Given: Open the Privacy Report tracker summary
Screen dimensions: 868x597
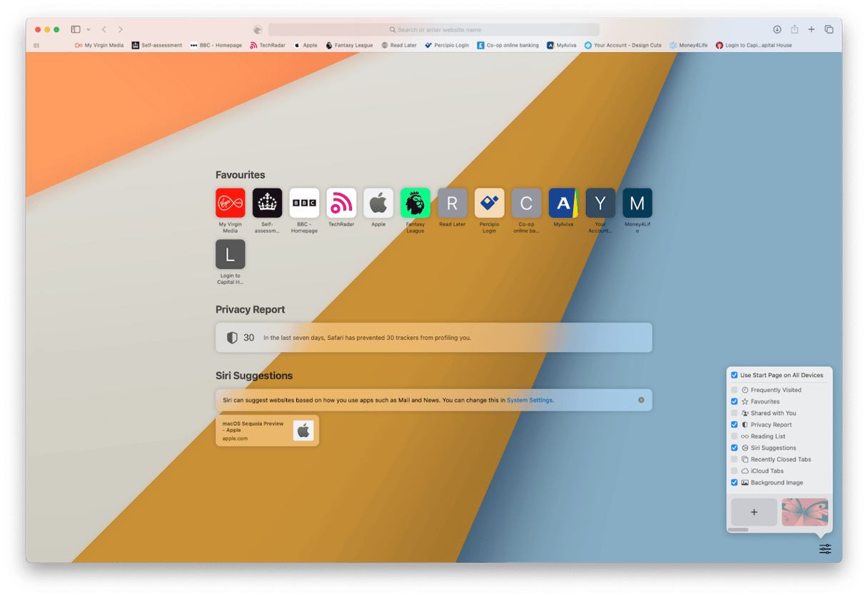Looking at the screenshot, I should (434, 338).
